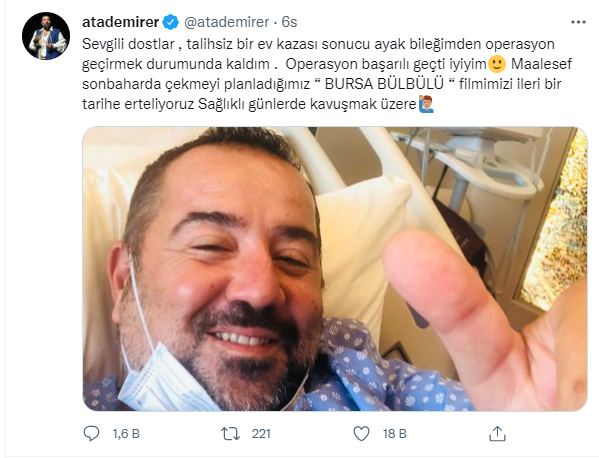This screenshot has width=599, height=458.
Task: Open the 6s tweet timestamp
Action: tap(289, 22)
